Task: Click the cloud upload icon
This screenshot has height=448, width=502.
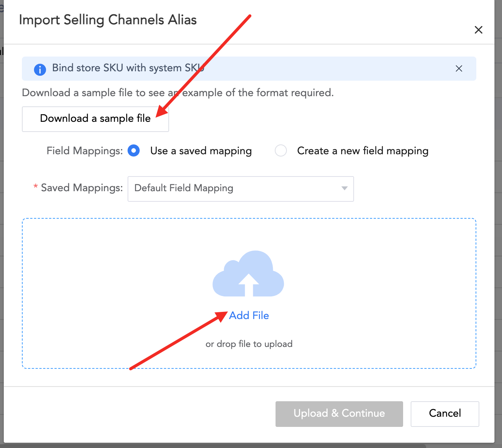Action: (248, 274)
